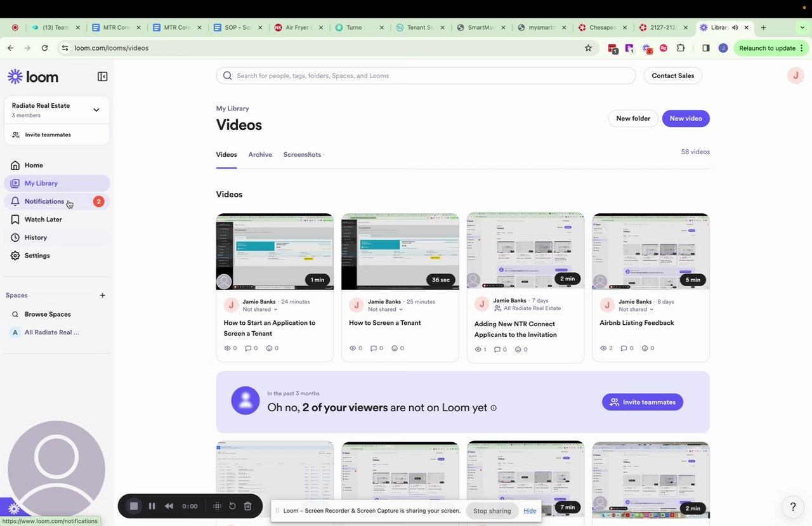Expand Not shared dropdown on Airbnb Listing Feedback

[x=636, y=310]
